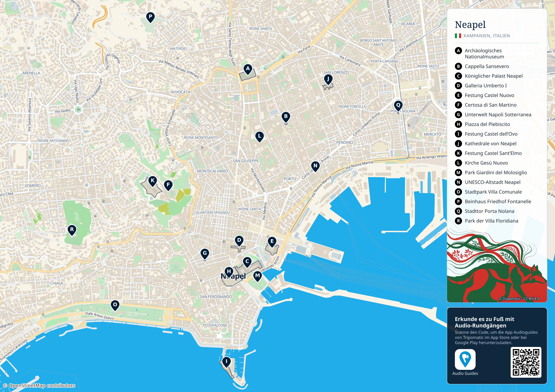The width and height of the screenshot is (555, 392).
Task: Select legend entry Park Giardini del Molosiglio
Action: point(496,173)
